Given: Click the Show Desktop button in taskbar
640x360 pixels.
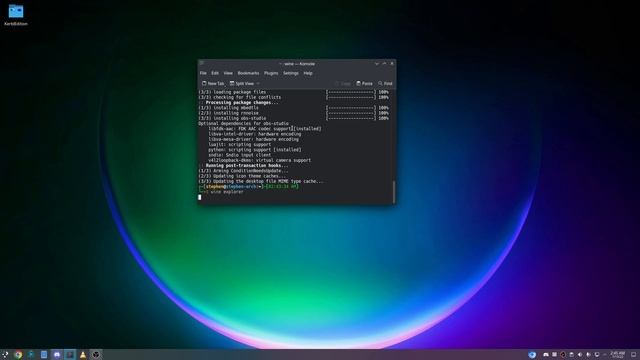Looking at the screenshot, I should pos(633,355).
